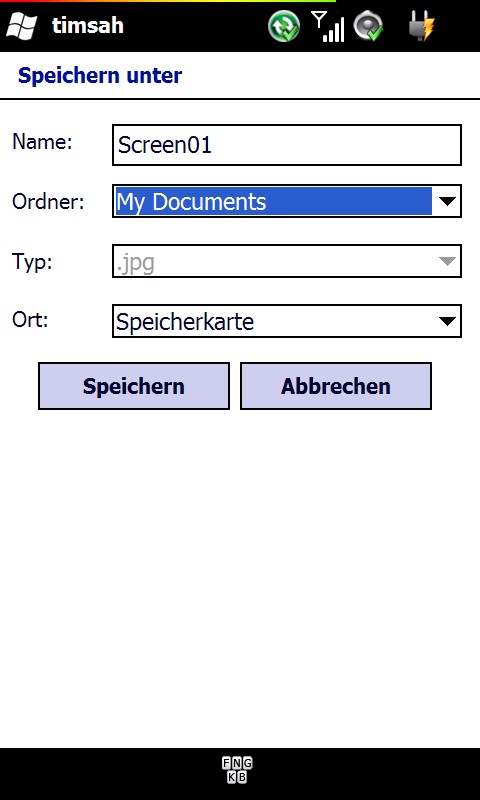480x800 pixels.
Task: Expand the Ordner dropdown arrow
Action: pyautogui.click(x=447, y=202)
